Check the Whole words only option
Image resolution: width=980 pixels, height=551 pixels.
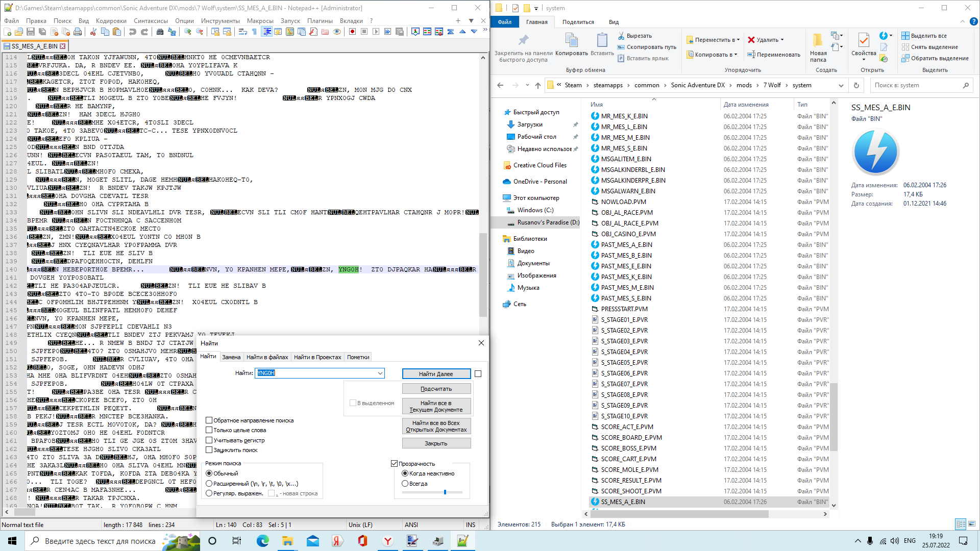209,430
